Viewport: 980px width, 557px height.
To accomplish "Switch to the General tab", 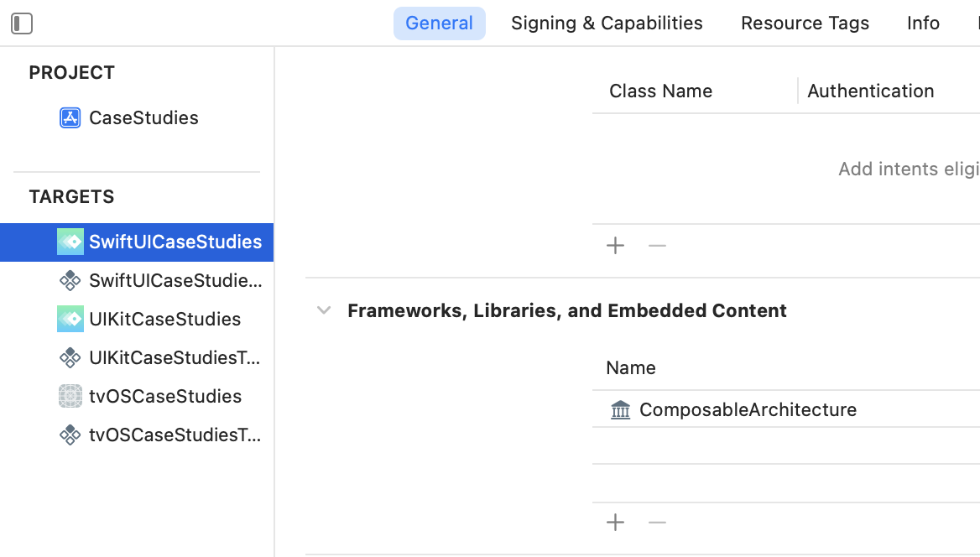I will [440, 23].
